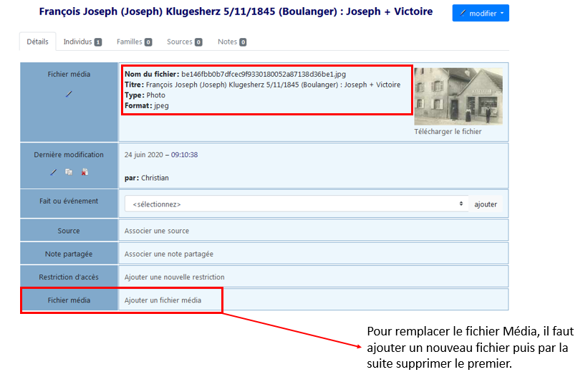The height and width of the screenshot is (377, 588).
Task: Click the 09:10:38 modification time link
Action: point(184,154)
